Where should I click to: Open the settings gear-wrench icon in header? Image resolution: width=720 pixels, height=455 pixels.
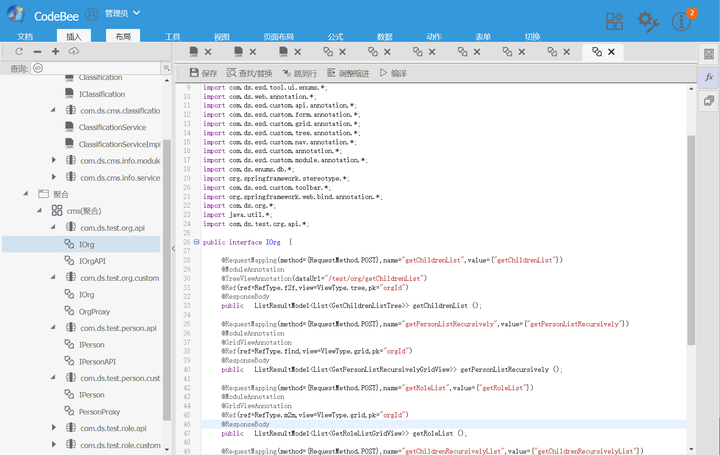[x=648, y=21]
